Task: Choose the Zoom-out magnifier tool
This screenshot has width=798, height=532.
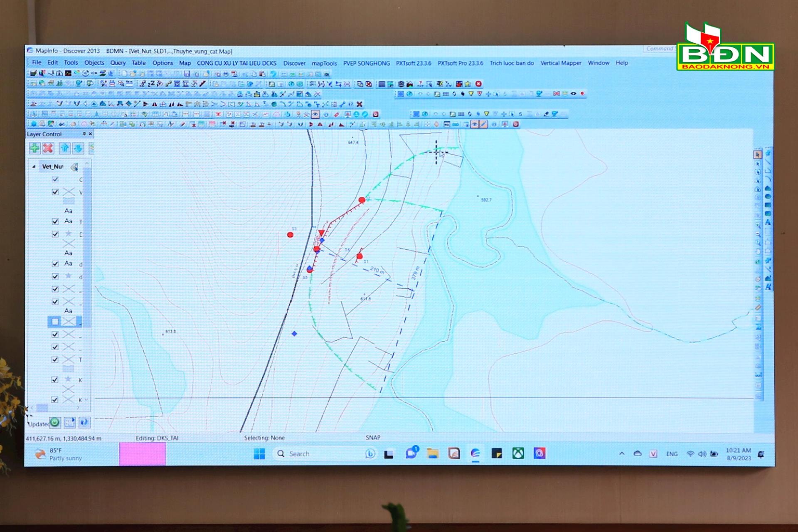Action: [x=758, y=234]
